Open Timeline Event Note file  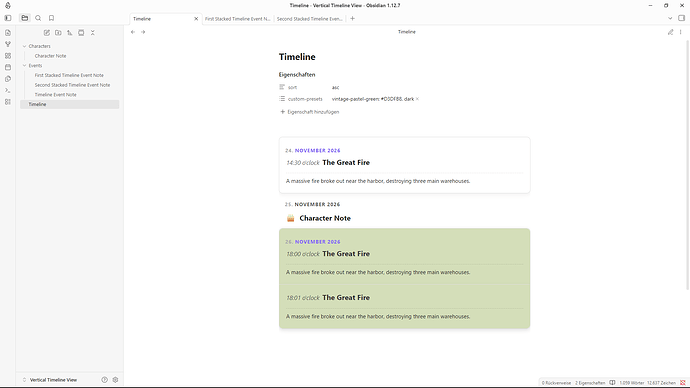(55, 95)
